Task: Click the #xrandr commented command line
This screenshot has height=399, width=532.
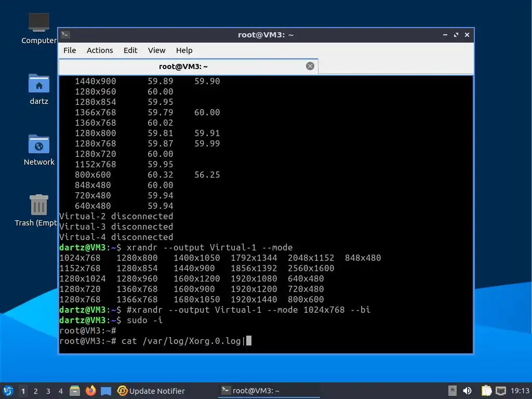Action: pos(215,310)
